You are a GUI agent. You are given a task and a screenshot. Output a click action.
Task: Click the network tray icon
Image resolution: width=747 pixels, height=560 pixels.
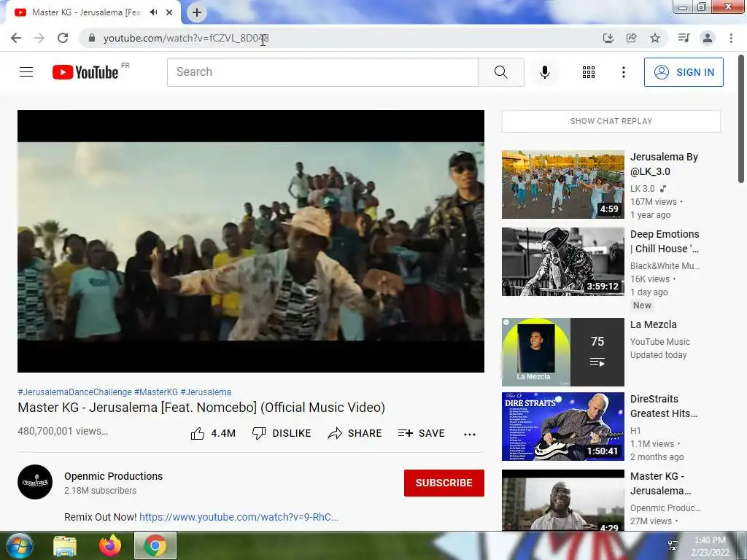pos(673,545)
